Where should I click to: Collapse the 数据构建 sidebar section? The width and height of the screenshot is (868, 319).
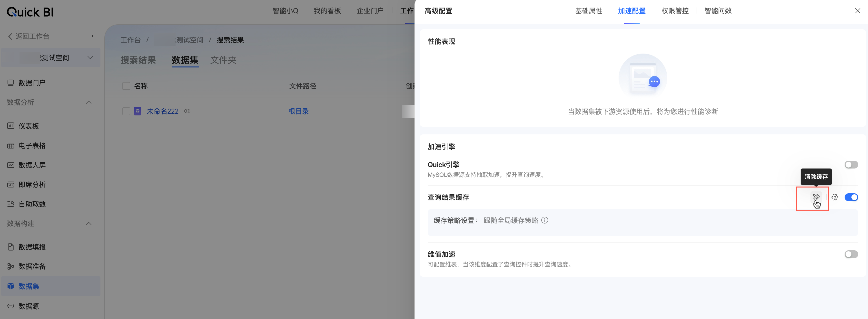coord(89,224)
